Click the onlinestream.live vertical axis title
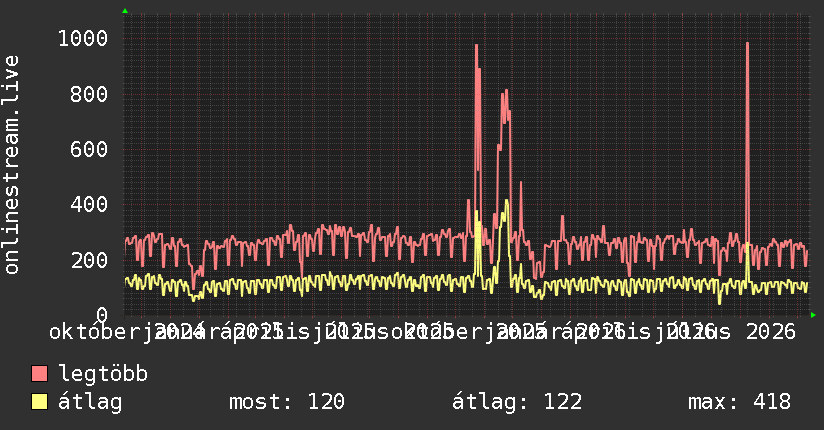The width and height of the screenshot is (824, 430). click(11, 165)
